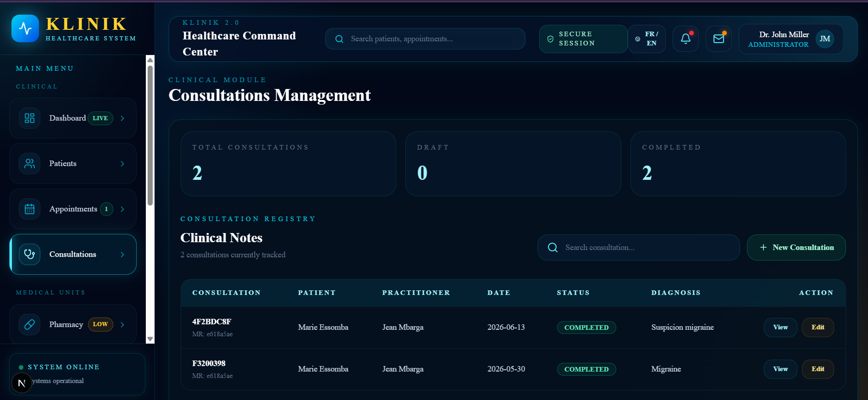Click the Migraine diagnosis in F3200398 row
Screen dimensions: 868x400
666,369
